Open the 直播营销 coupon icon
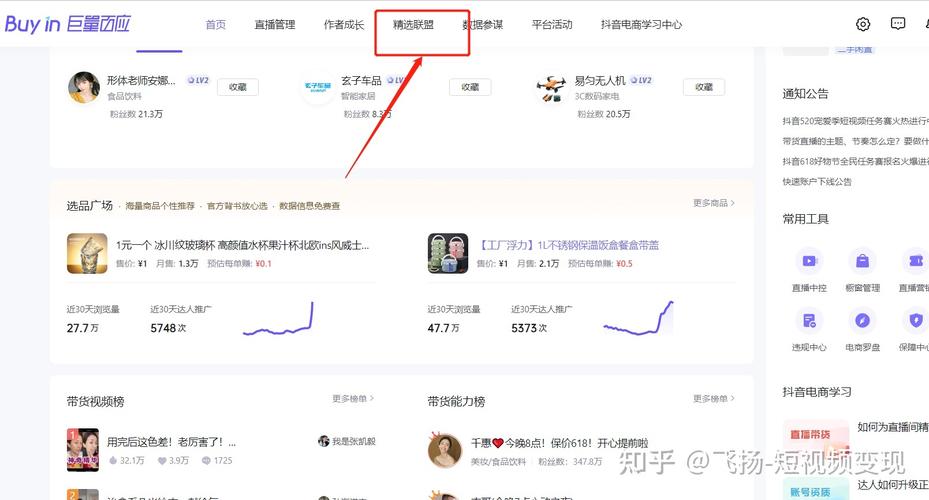 915,261
